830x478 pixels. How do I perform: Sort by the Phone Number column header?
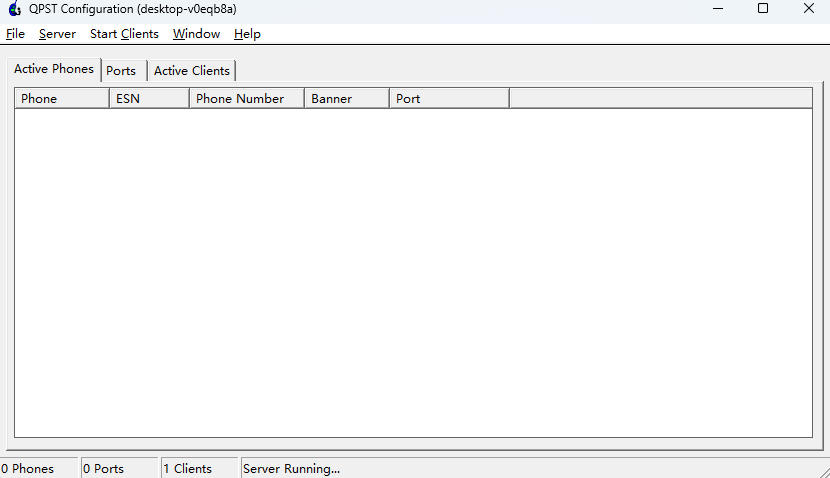click(x=246, y=98)
